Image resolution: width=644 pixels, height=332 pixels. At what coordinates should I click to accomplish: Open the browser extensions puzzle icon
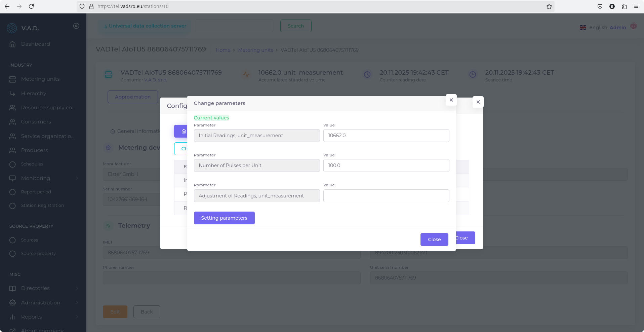(624, 6)
